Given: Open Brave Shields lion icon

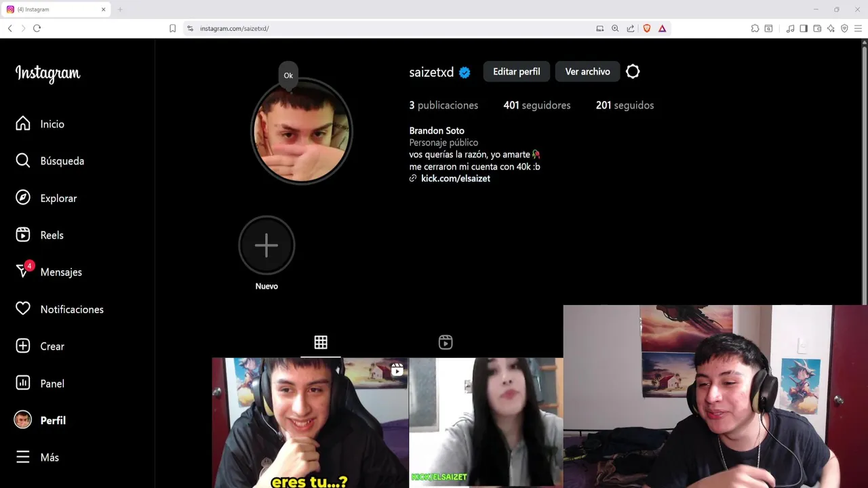Looking at the screenshot, I should coord(647,28).
